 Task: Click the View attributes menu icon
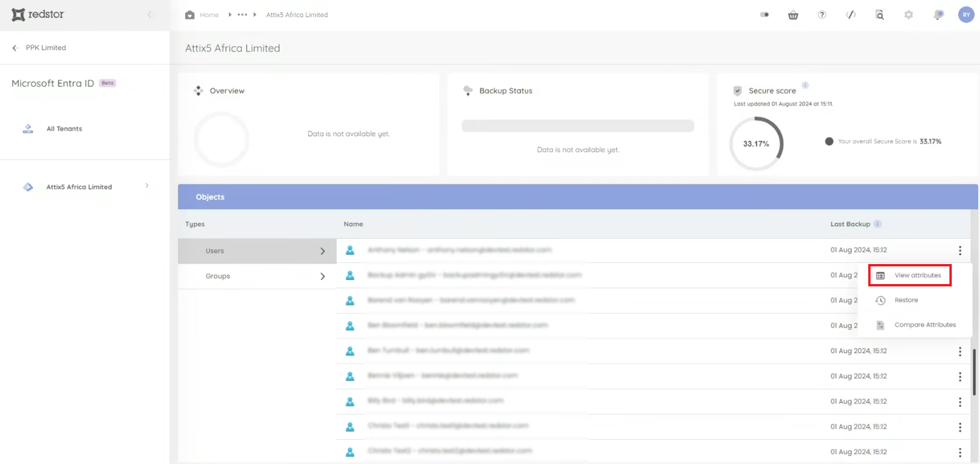881,275
